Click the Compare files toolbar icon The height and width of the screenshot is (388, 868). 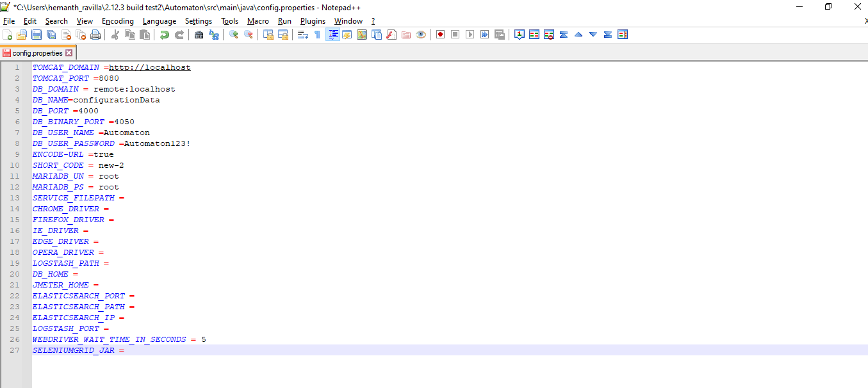point(534,35)
